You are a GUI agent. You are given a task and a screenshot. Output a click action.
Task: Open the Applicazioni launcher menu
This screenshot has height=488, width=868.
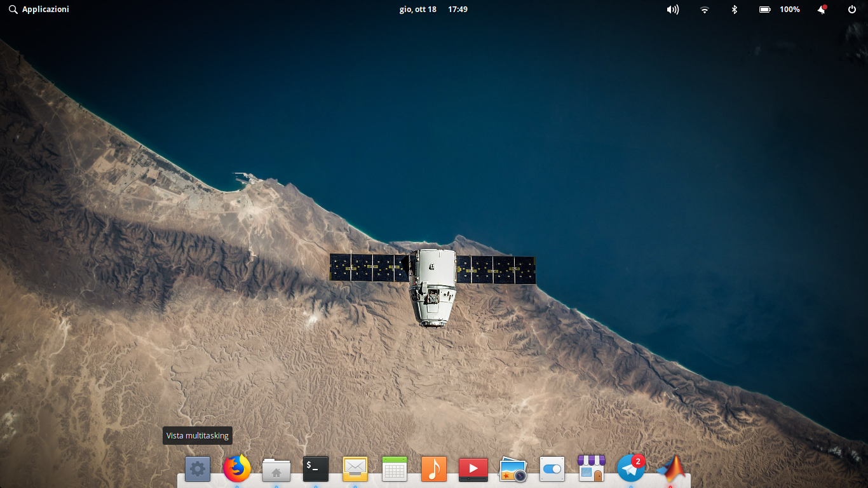point(39,10)
